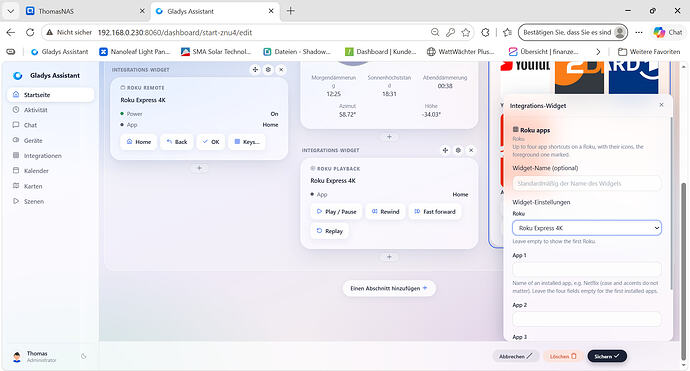The height and width of the screenshot is (371, 690).
Task: Click the Roku remote OK button
Action: pos(211,142)
